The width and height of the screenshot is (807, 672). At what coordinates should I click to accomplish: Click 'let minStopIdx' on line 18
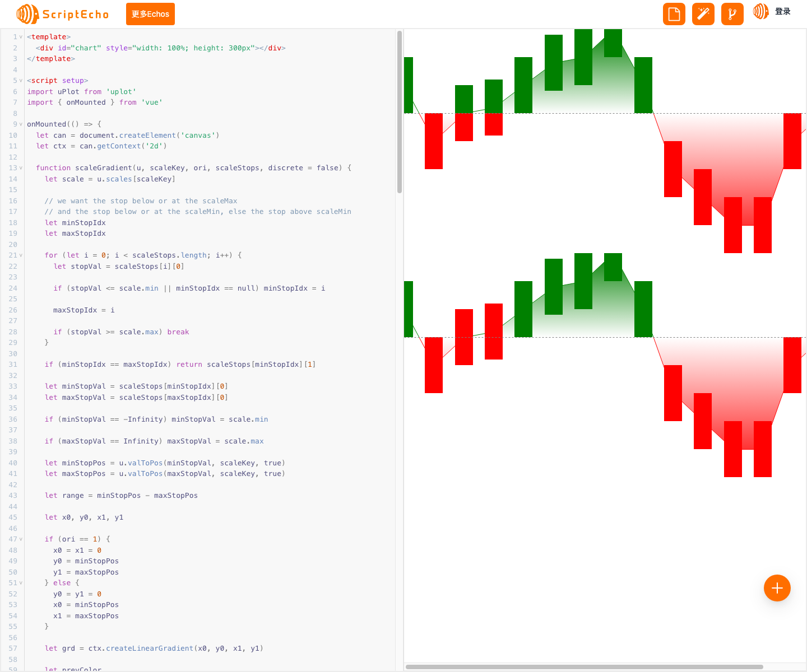pyautogui.click(x=75, y=223)
